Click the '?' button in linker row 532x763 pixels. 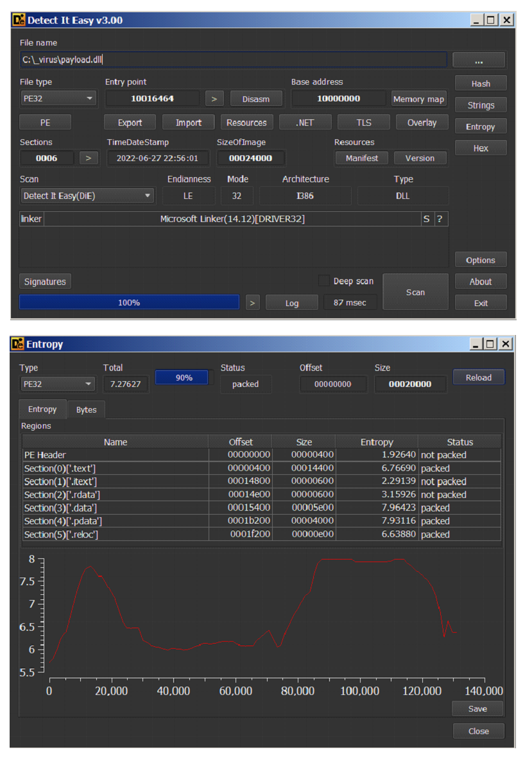click(440, 219)
